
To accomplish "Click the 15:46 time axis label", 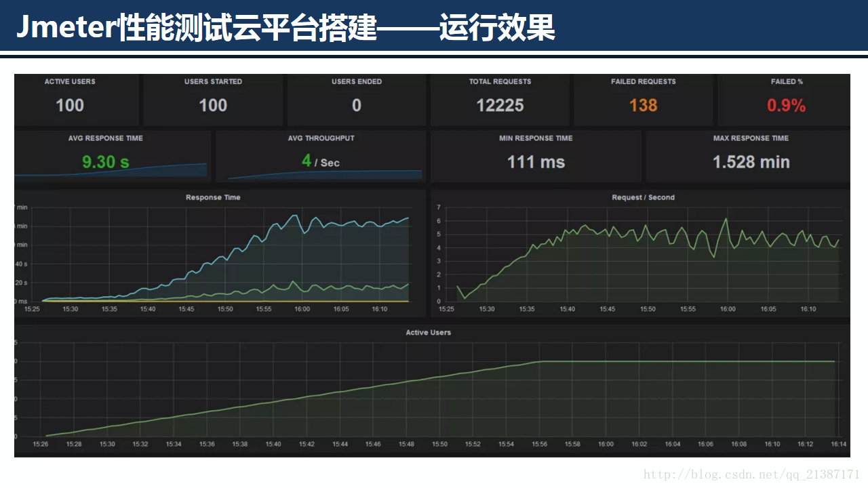I will pyautogui.click(x=373, y=445).
